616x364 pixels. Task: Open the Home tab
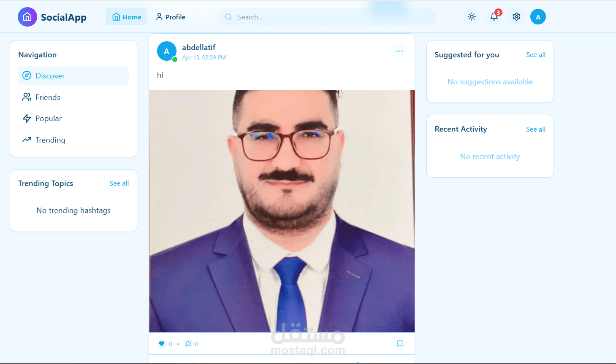click(x=127, y=17)
